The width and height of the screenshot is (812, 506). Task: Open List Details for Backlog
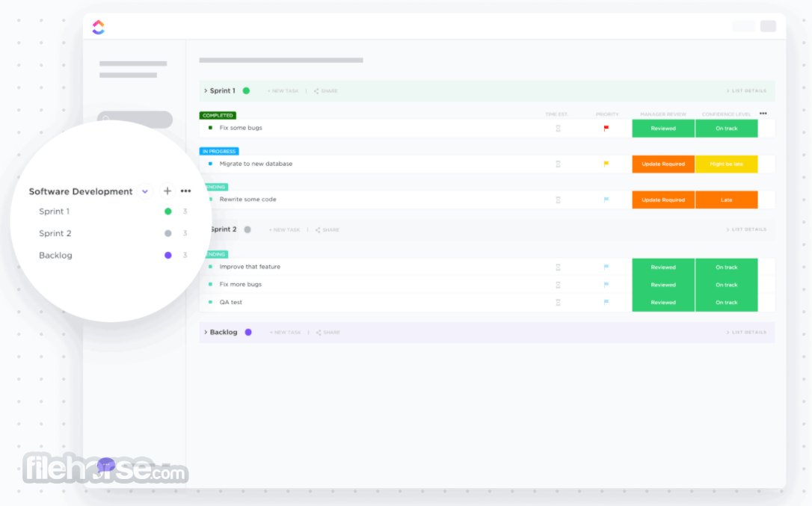pyautogui.click(x=746, y=333)
